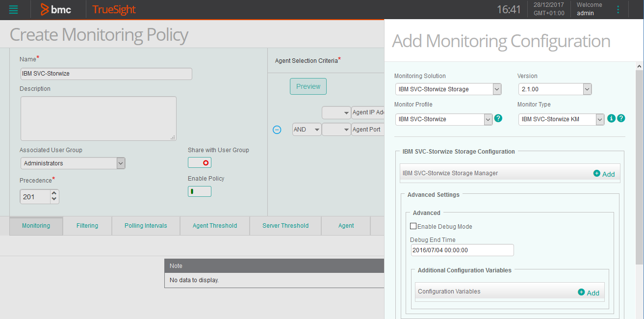
Task: Click the Debug End Time input field
Action: pyautogui.click(x=462, y=250)
